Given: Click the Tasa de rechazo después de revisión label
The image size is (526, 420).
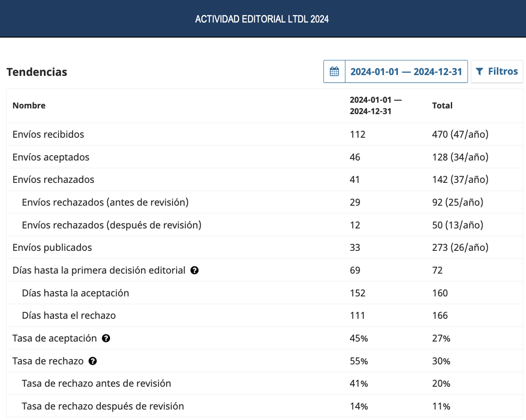Looking at the screenshot, I should tap(103, 406).
